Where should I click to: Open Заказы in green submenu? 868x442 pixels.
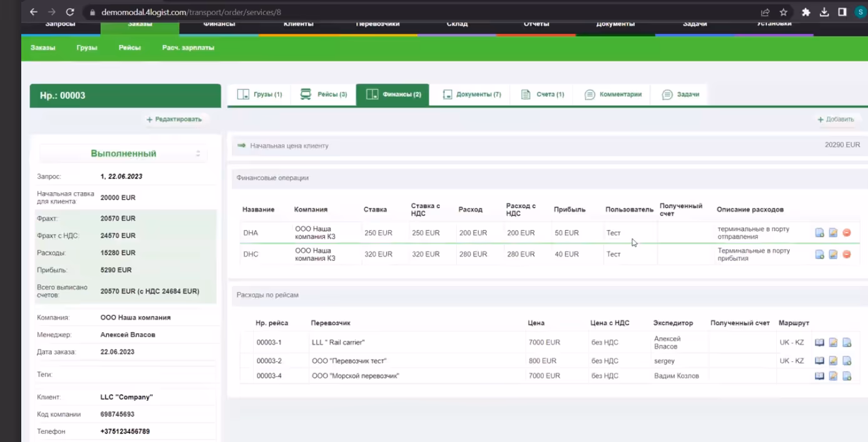[x=42, y=47]
